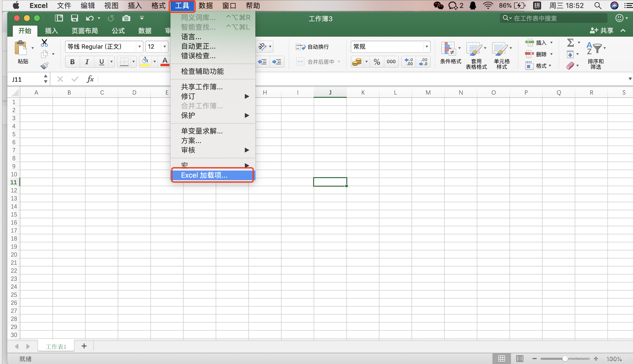Open Conditional Formatting
Viewport: 633px width, 364px height.
pos(451,53)
